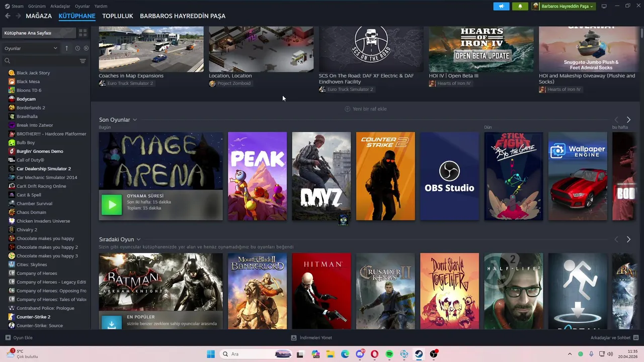The height and width of the screenshot is (362, 644).
Task: Select Black Mesa in game list
Action: point(28,81)
